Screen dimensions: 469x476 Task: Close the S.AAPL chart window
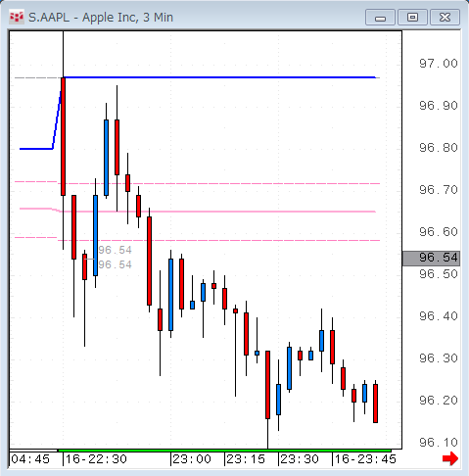coord(445,18)
